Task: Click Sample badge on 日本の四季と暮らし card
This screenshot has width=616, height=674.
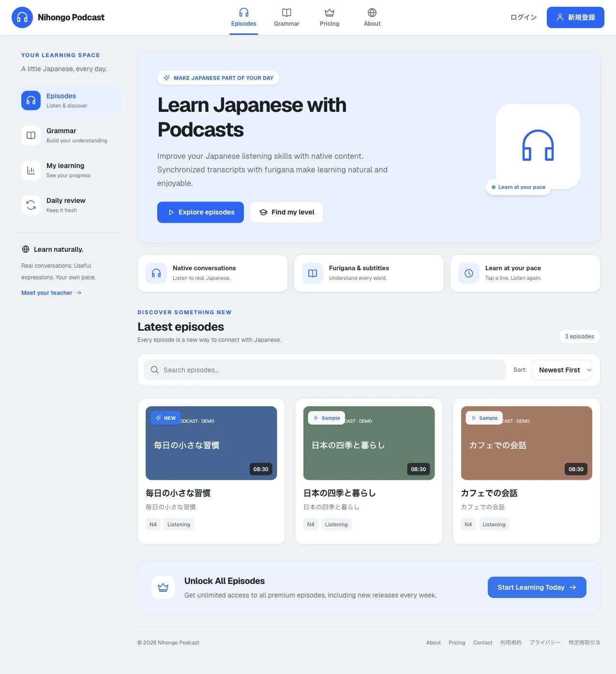Action: (x=327, y=418)
